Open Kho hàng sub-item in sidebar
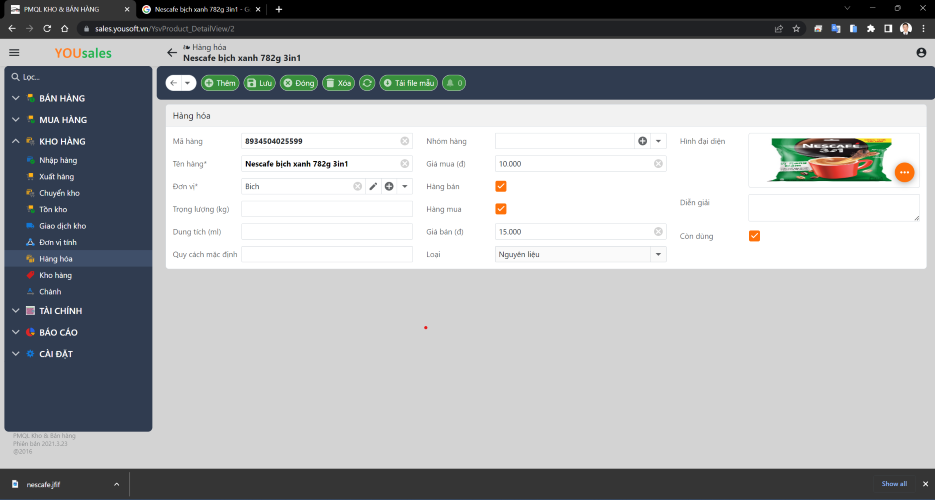This screenshot has width=935, height=500. [x=55, y=275]
